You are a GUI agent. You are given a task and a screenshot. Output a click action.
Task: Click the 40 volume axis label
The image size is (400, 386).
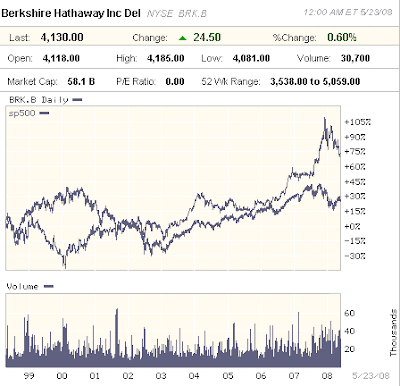coord(350,331)
